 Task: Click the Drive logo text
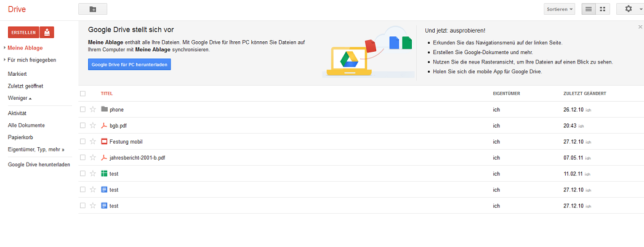(17, 9)
